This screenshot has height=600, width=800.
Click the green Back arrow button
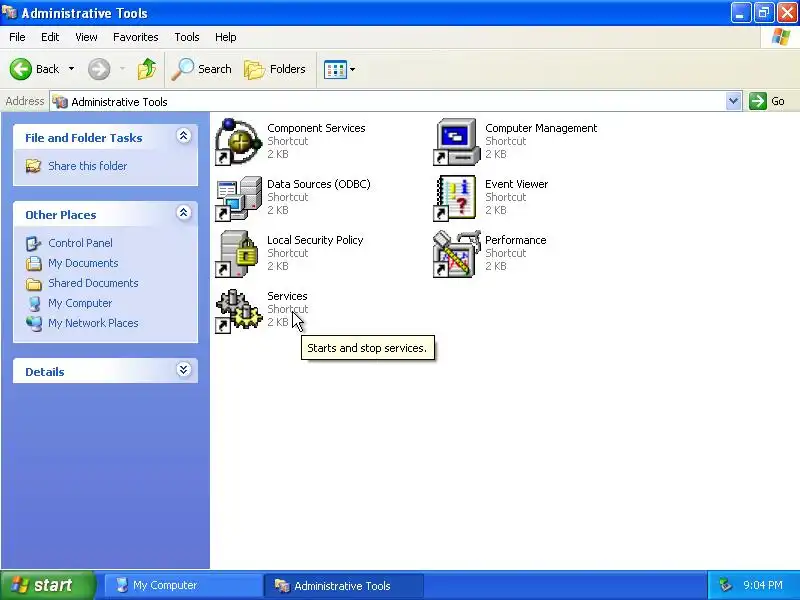(21, 69)
